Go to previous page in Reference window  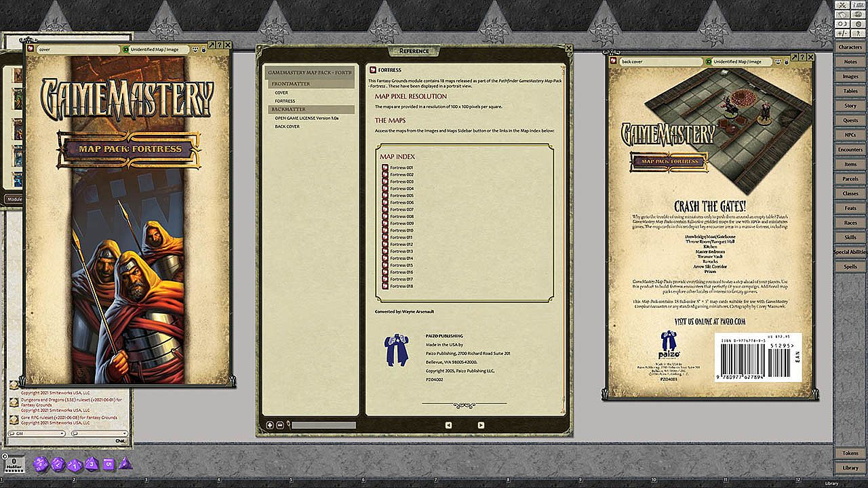pyautogui.click(x=448, y=425)
